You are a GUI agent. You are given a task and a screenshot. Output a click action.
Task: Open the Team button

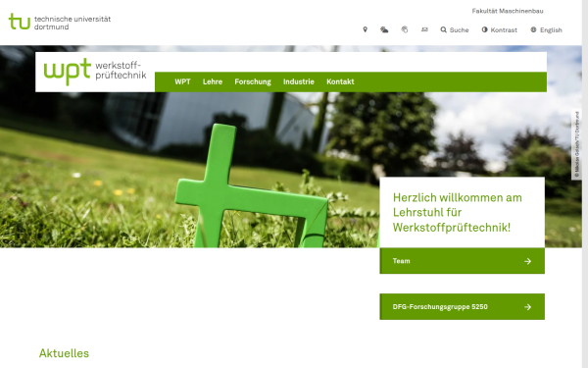462,261
